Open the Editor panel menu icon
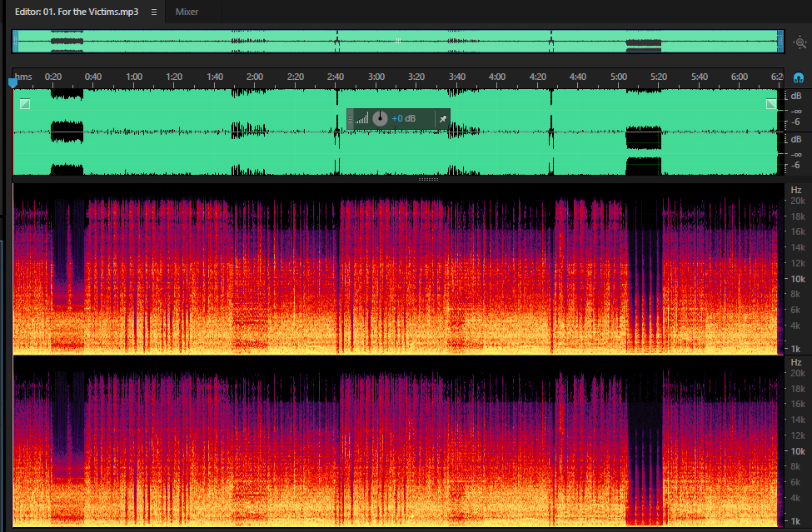 point(154,12)
